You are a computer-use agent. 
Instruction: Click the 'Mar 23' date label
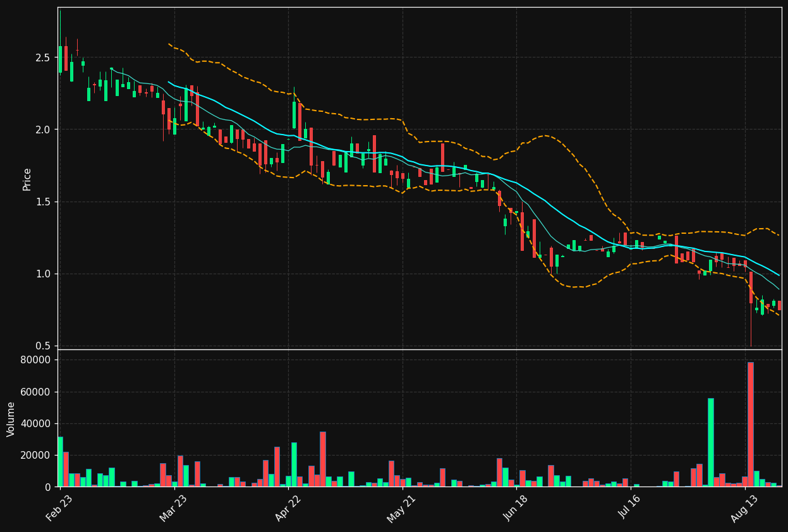173,509
